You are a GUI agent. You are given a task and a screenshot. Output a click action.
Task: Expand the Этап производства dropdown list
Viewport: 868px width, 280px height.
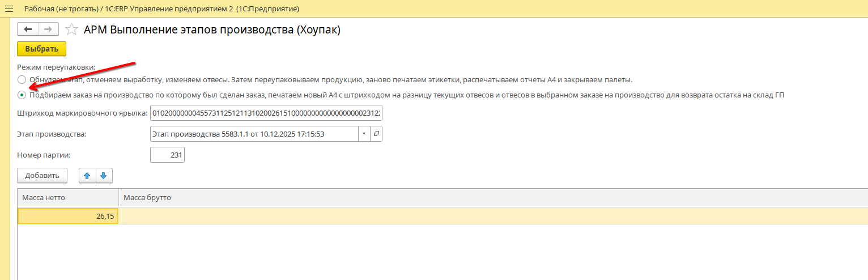click(x=364, y=134)
